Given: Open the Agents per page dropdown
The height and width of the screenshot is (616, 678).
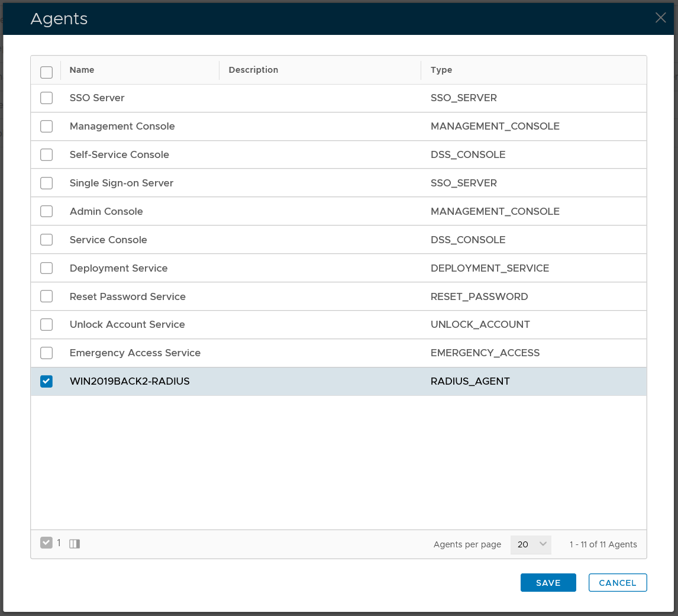Looking at the screenshot, I should click(x=530, y=544).
